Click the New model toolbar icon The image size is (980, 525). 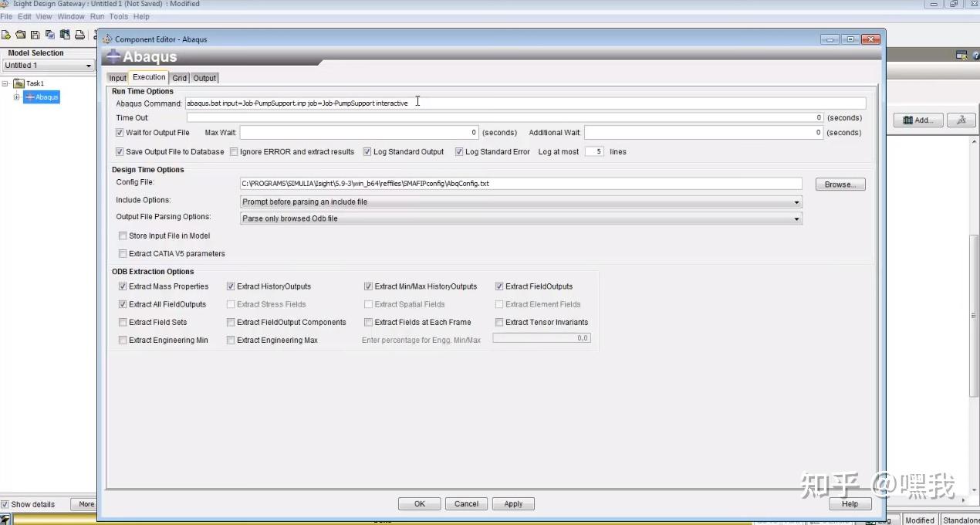(5, 35)
